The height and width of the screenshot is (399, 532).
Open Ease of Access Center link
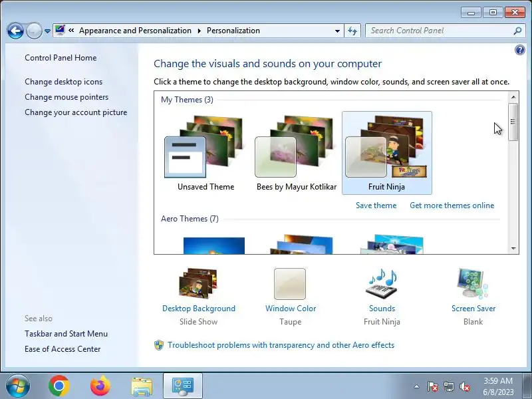(x=63, y=349)
